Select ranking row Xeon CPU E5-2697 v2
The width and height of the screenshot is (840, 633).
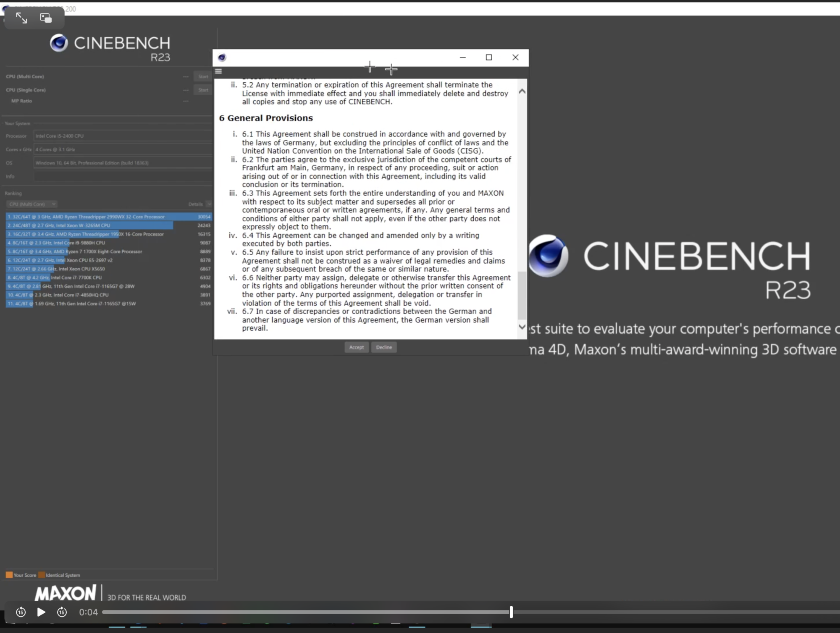click(109, 260)
